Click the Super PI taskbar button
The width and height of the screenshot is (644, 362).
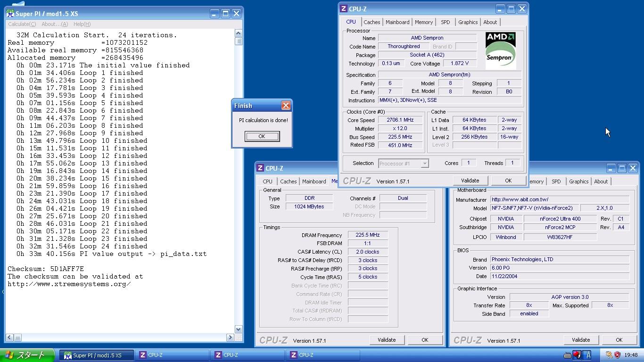point(97,355)
